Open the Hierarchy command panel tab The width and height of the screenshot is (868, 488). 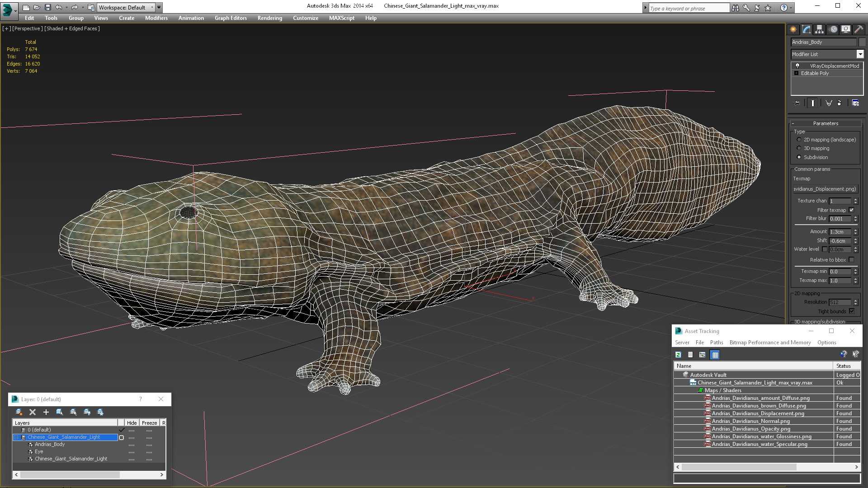click(x=820, y=29)
